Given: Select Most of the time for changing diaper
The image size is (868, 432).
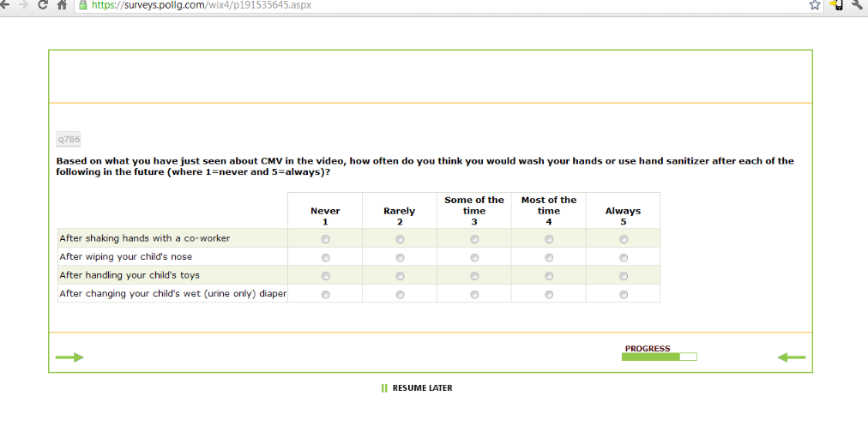Looking at the screenshot, I should click(549, 295).
